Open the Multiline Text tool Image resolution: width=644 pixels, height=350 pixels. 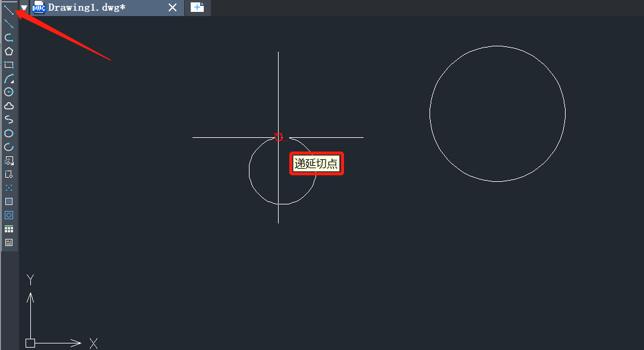[x=9, y=242]
